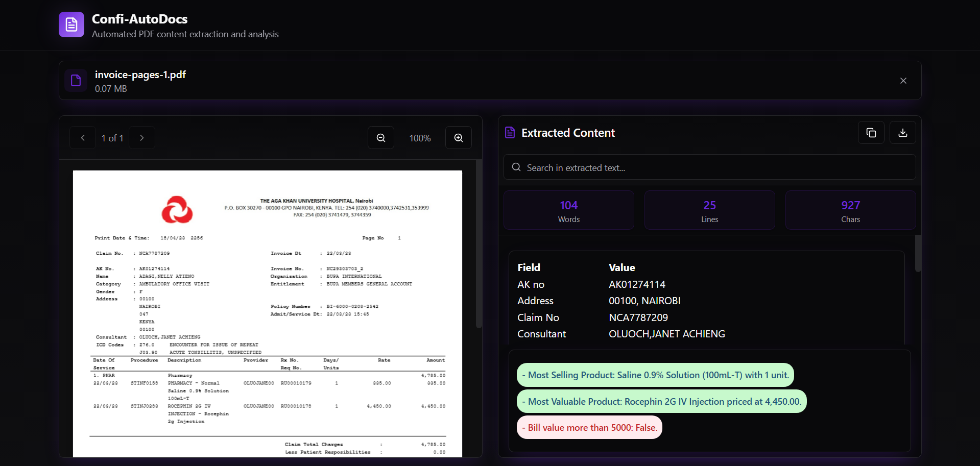Zoom out the PDF preview
Viewport: 980px width, 466px height.
coord(381,138)
